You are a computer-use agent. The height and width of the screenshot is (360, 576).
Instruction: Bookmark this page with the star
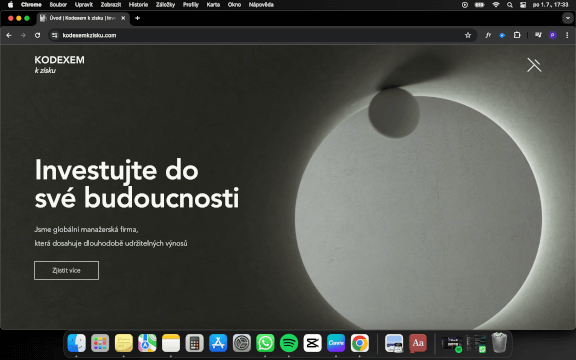point(468,35)
